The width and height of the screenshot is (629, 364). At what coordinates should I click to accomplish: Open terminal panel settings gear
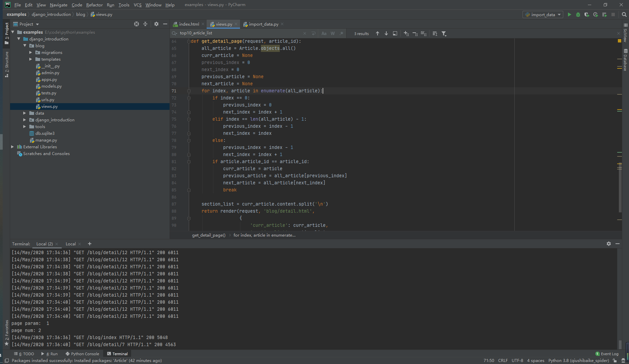[609, 244]
